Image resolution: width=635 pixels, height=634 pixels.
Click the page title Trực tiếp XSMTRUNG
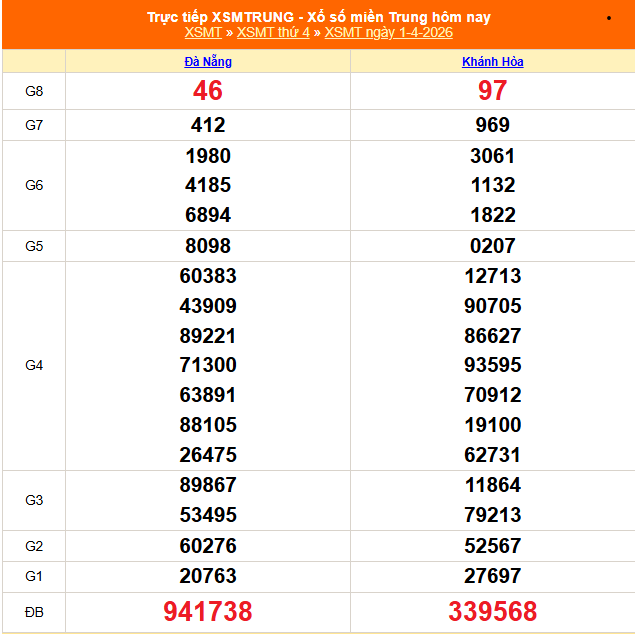[x=318, y=17]
